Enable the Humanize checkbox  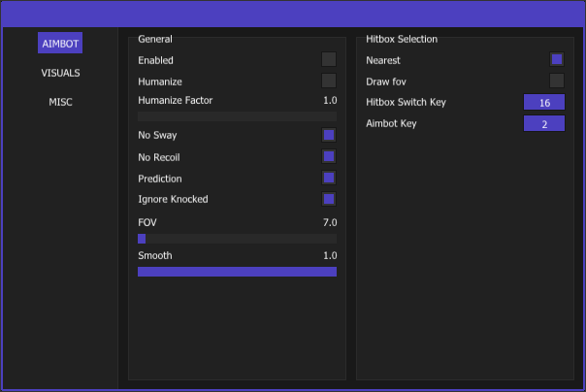[329, 81]
